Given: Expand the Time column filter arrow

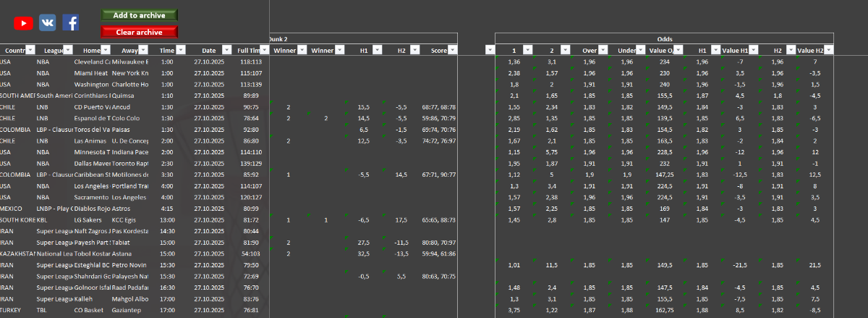Looking at the screenshot, I should (x=181, y=50).
